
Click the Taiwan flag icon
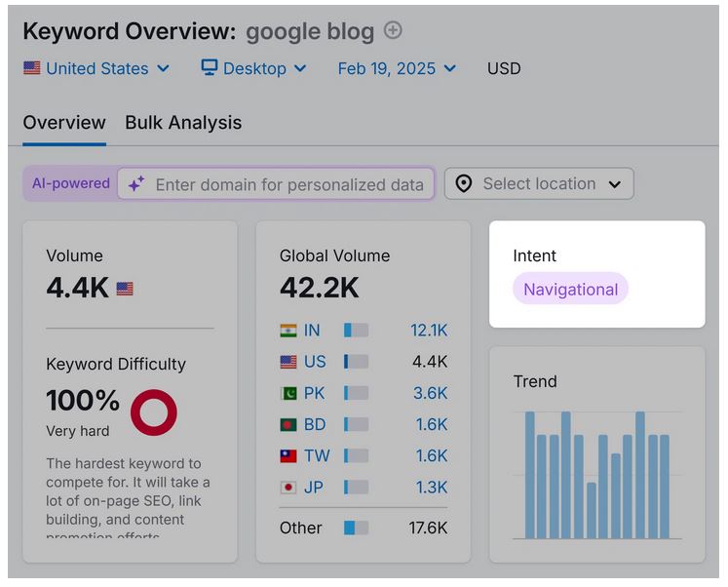pyautogui.click(x=288, y=456)
